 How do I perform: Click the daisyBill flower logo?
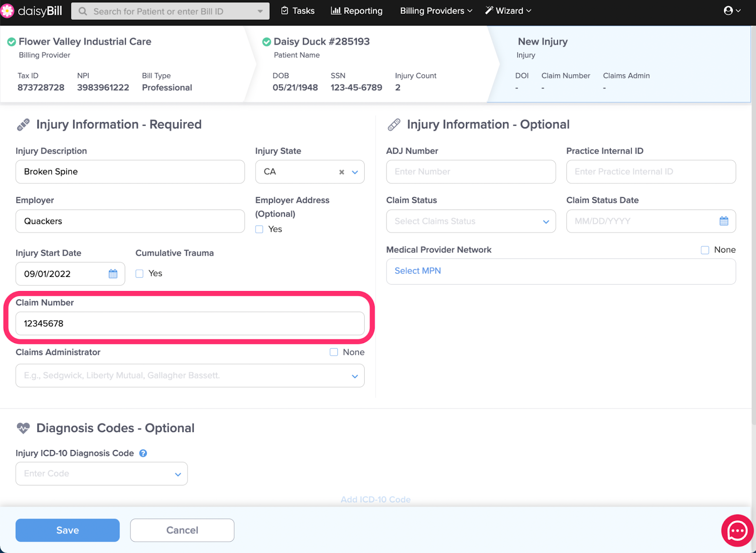[x=7, y=11]
